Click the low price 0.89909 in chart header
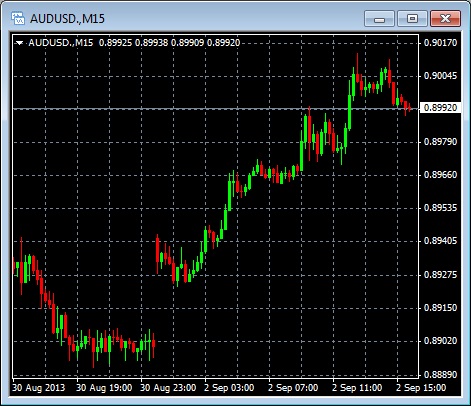 [187, 43]
